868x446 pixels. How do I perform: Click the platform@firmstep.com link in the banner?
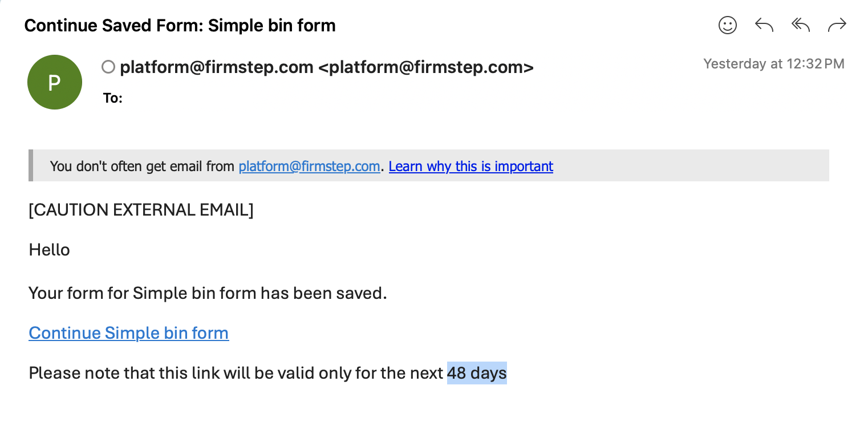[x=309, y=167]
